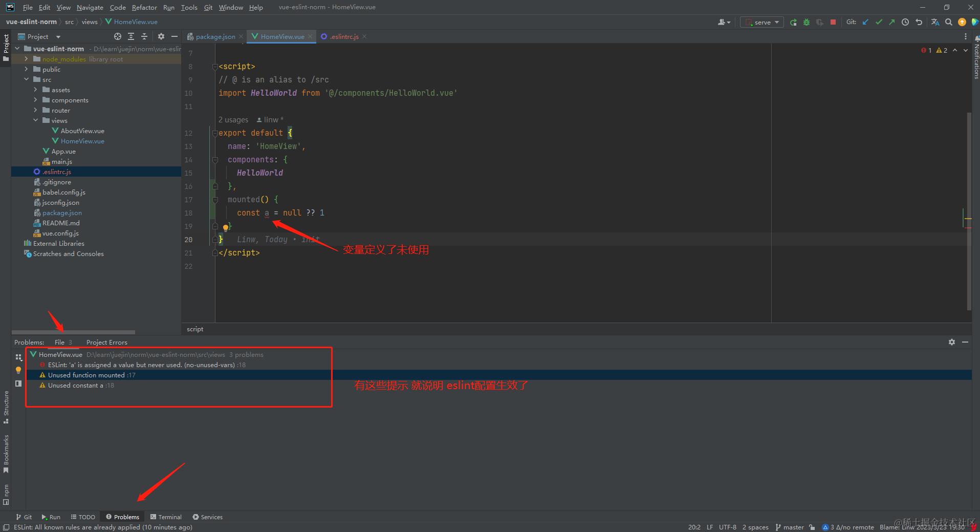This screenshot has height=532, width=980.
Task: Hide the Problems tool window
Action: pos(965,342)
